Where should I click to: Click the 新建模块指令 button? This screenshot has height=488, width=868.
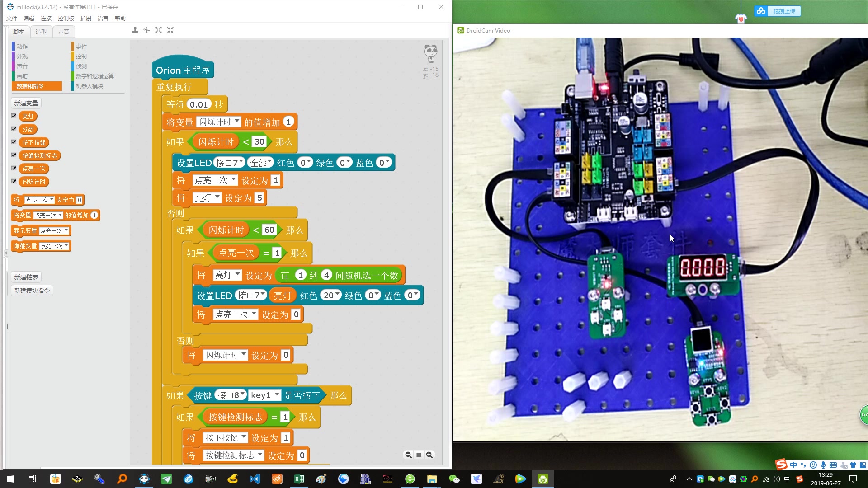click(x=32, y=291)
